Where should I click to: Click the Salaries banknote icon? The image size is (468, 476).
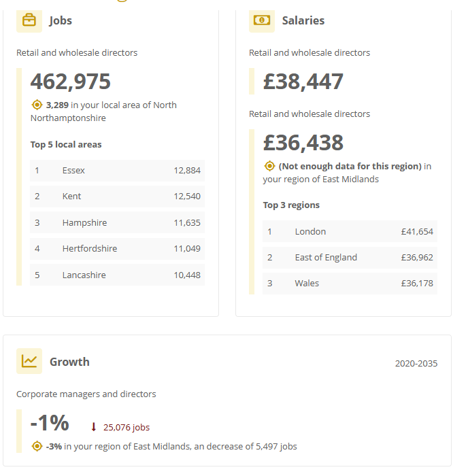pos(262,20)
